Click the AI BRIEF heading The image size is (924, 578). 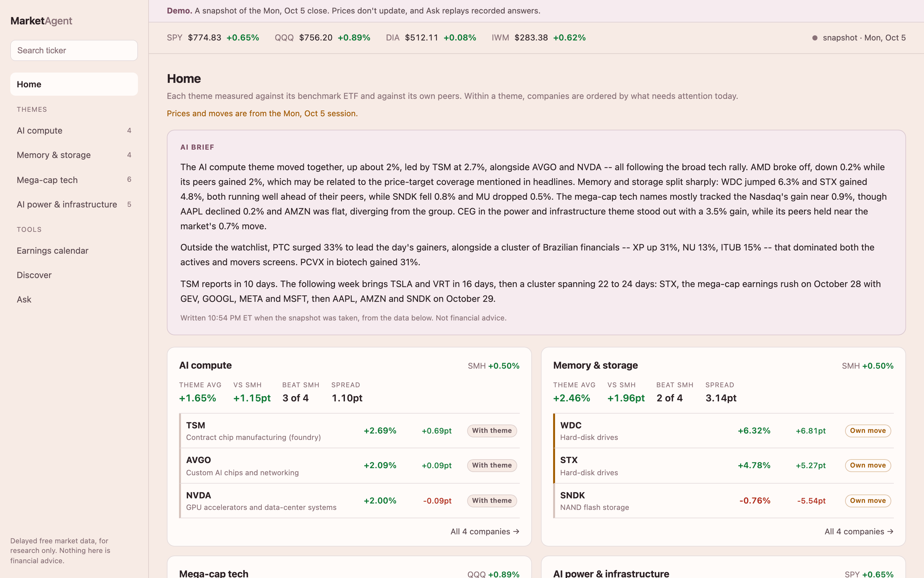(x=197, y=147)
